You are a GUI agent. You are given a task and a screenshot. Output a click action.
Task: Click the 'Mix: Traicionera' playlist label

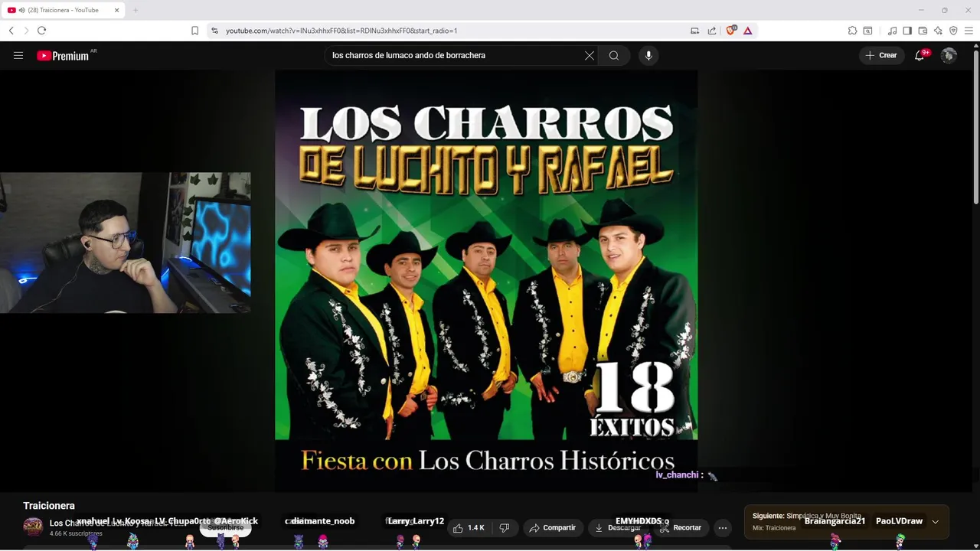coord(774,528)
